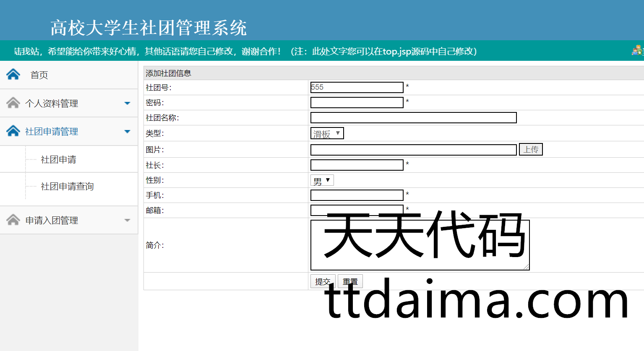This screenshot has width=644, height=351.
Task: Open the 社团申请 submenu item
Action: (58, 160)
